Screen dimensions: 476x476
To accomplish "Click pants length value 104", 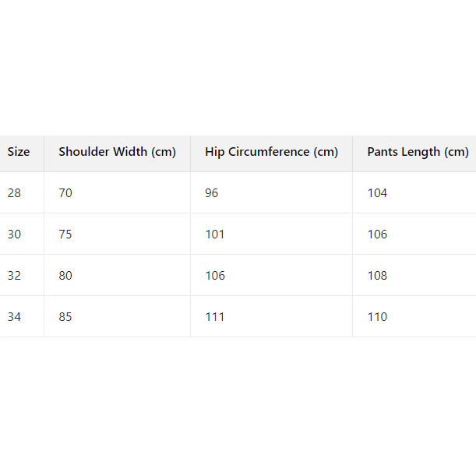I will 377,193.
